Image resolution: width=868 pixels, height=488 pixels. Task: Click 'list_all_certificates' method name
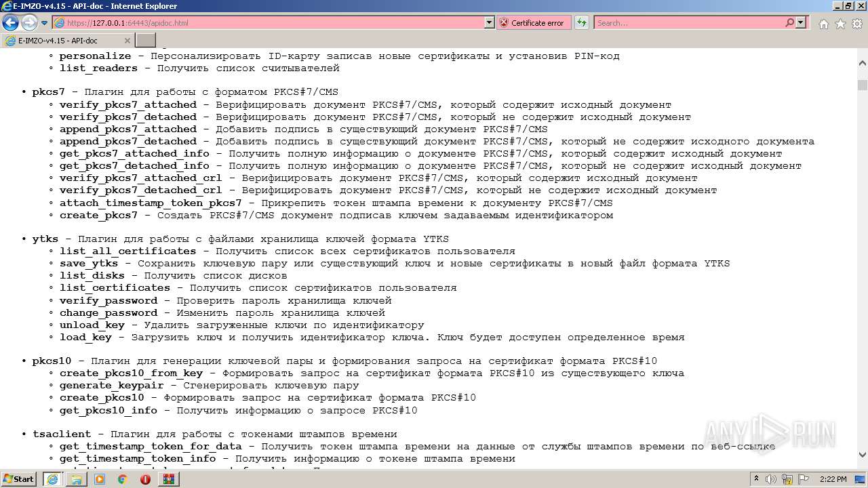coord(128,251)
